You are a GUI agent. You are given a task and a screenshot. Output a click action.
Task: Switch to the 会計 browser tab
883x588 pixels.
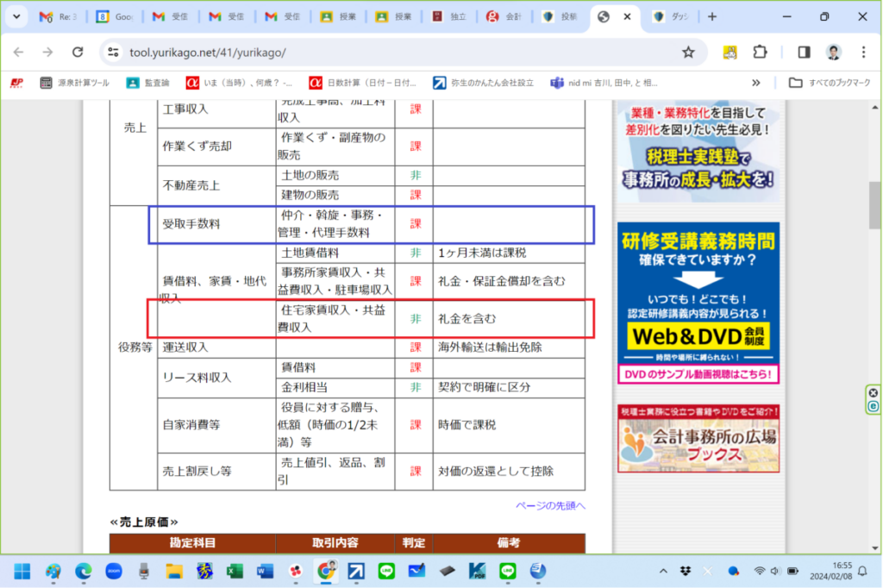[504, 16]
